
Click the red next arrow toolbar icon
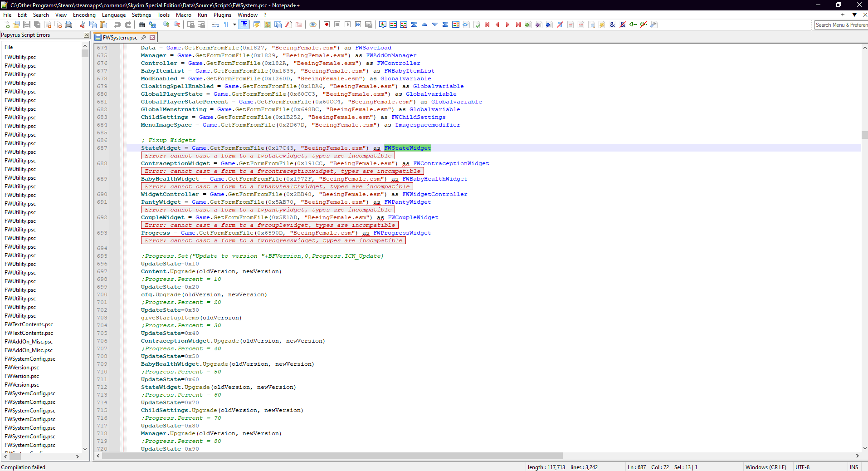[508, 25]
